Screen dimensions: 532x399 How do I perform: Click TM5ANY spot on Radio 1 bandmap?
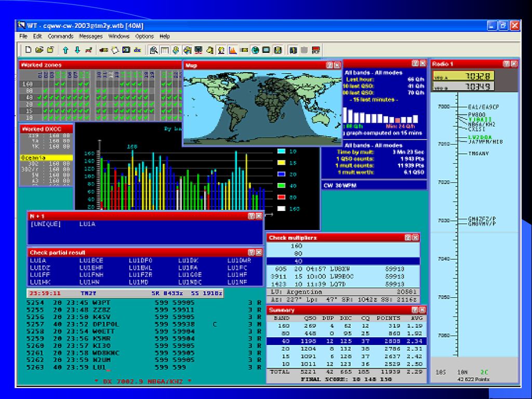click(x=478, y=154)
